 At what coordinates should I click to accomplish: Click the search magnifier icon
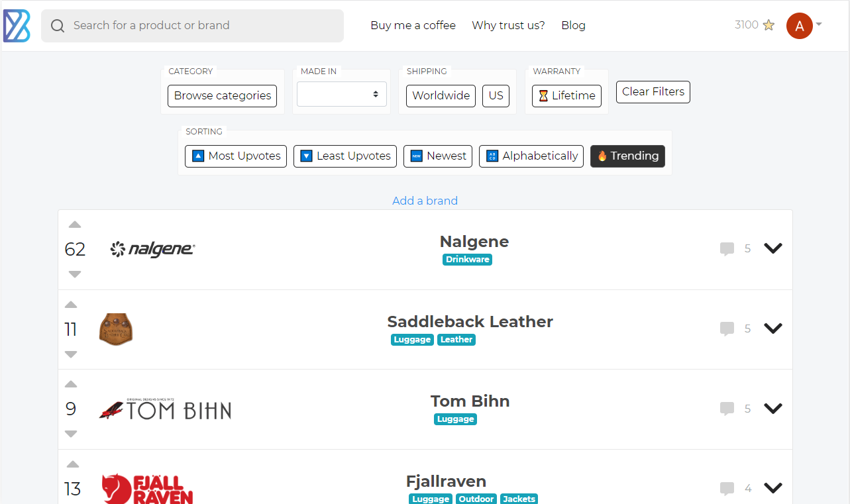pyautogui.click(x=58, y=26)
